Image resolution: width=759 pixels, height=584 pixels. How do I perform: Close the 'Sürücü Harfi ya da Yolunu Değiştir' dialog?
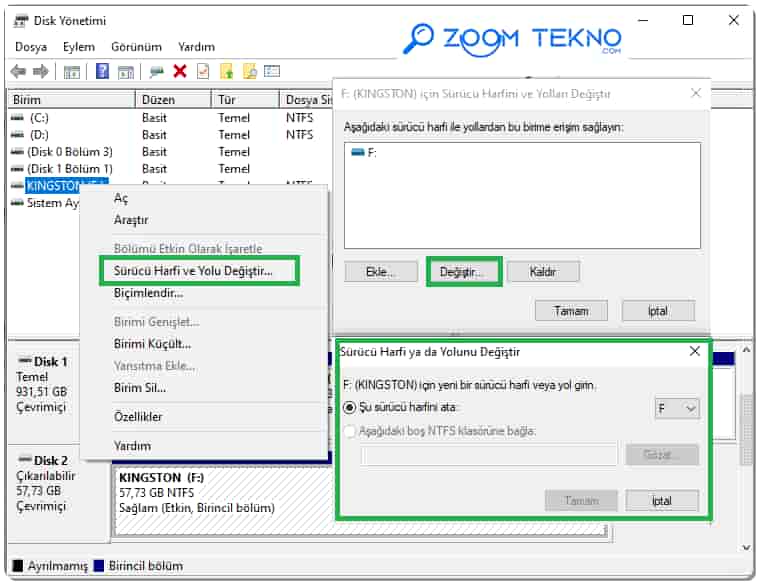695,351
